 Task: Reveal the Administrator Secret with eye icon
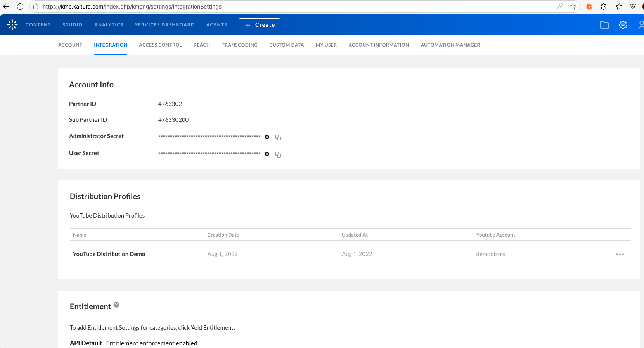click(x=267, y=137)
